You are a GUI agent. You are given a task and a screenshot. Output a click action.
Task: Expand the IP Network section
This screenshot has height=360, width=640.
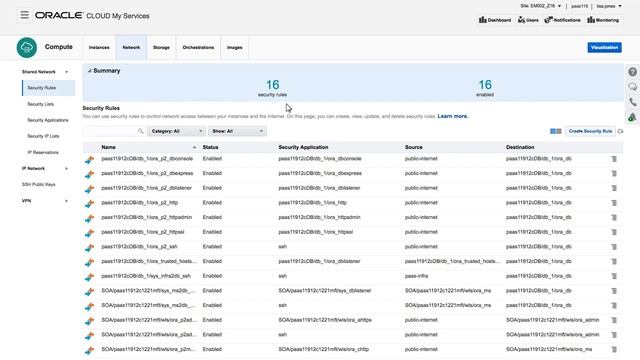[67, 169]
